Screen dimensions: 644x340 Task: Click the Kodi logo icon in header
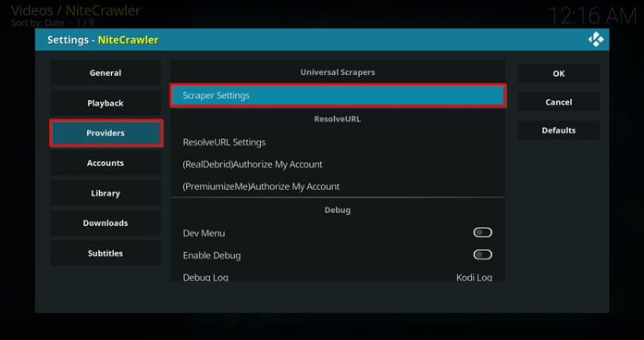tap(596, 40)
